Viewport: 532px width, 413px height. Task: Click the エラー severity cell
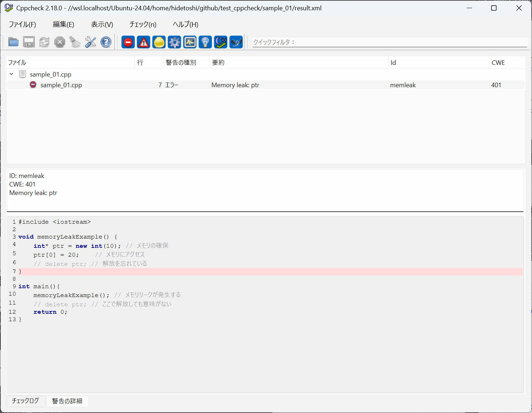point(172,85)
